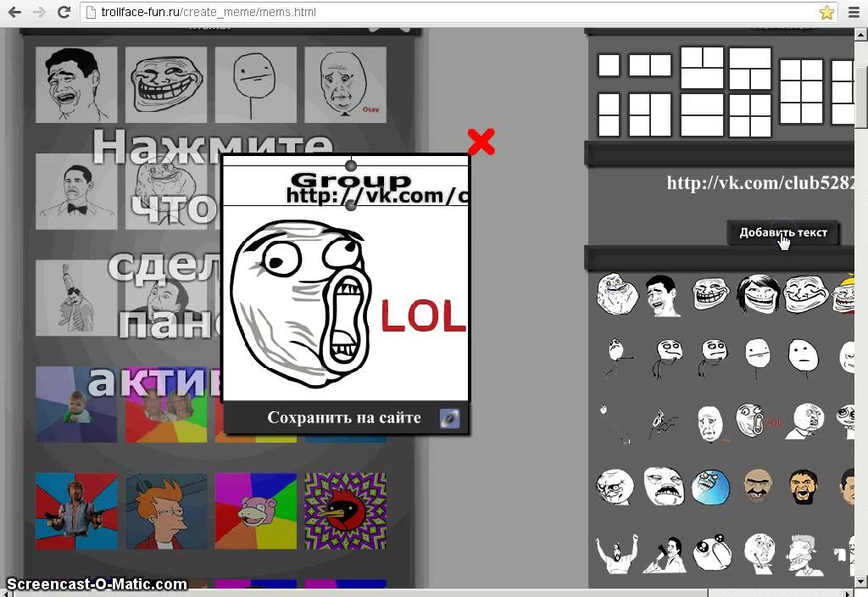Insert the yelling Leonidas Sparta face sticker
Image resolution: width=868 pixels, height=597 pixels.
(803, 487)
